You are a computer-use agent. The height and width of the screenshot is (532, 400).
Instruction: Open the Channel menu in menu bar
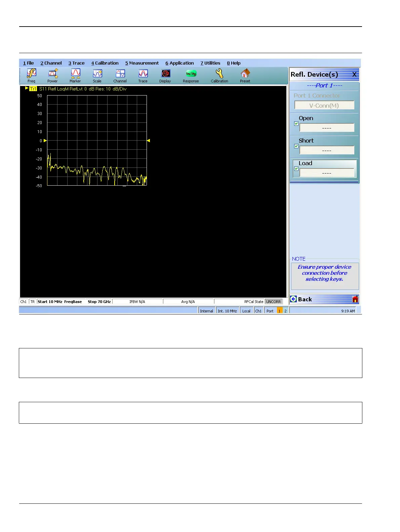51,63
